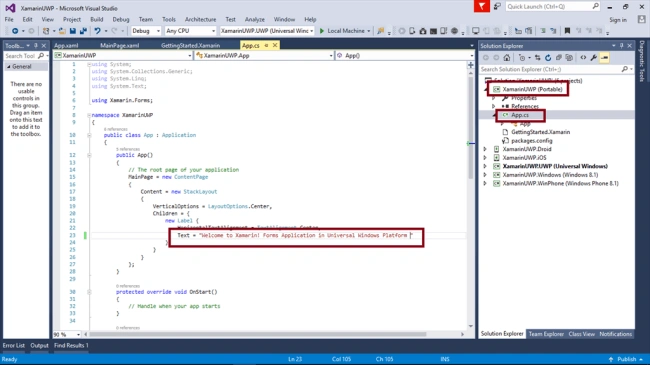The image size is (650, 365).
Task: Open the Local Machine target dropdown arrow
Action: 369,31
